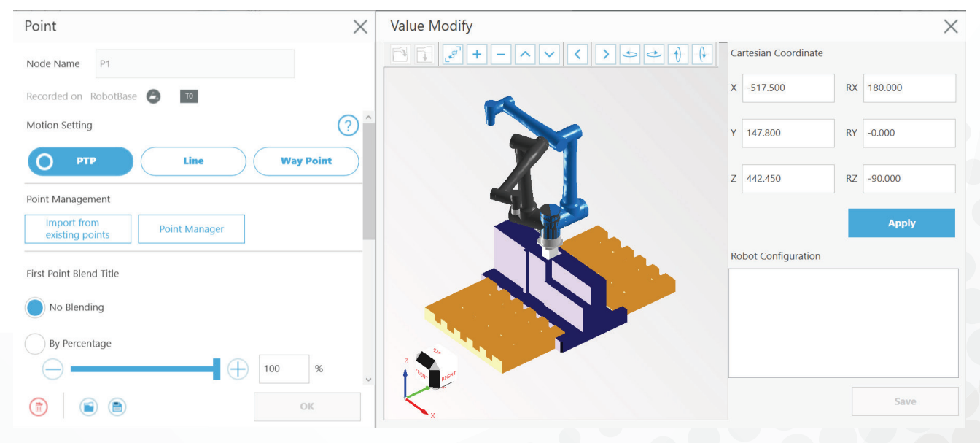Viewport: 980px width, 443px height.
Task: Open the Motion Setting help question mark
Action: 348,126
